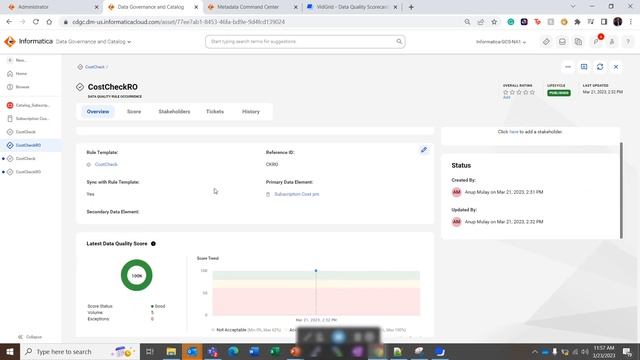
Task: Open the inbox envelope icon
Action: pos(562,42)
